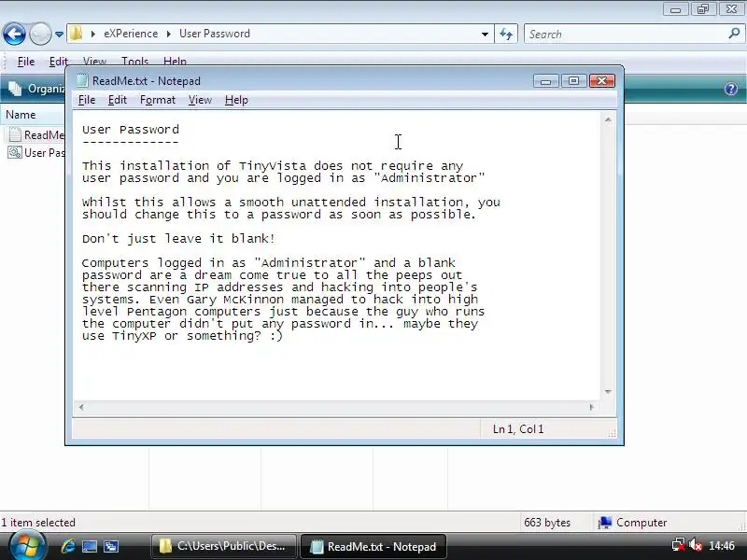Click the Computer zone in status bar
747x560 pixels.
[x=632, y=523]
